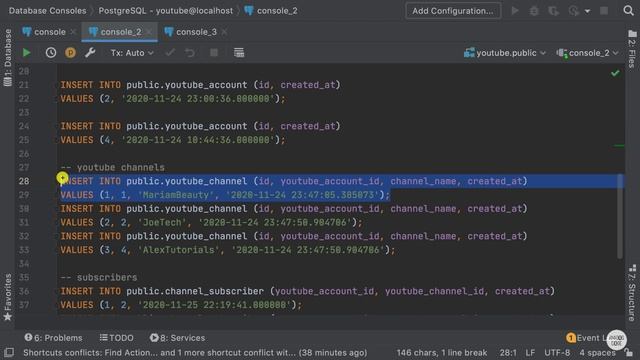This screenshot has height=360, width=640.
Task: Open the Tx: Auto transaction mode dropdown
Action: pos(132,53)
